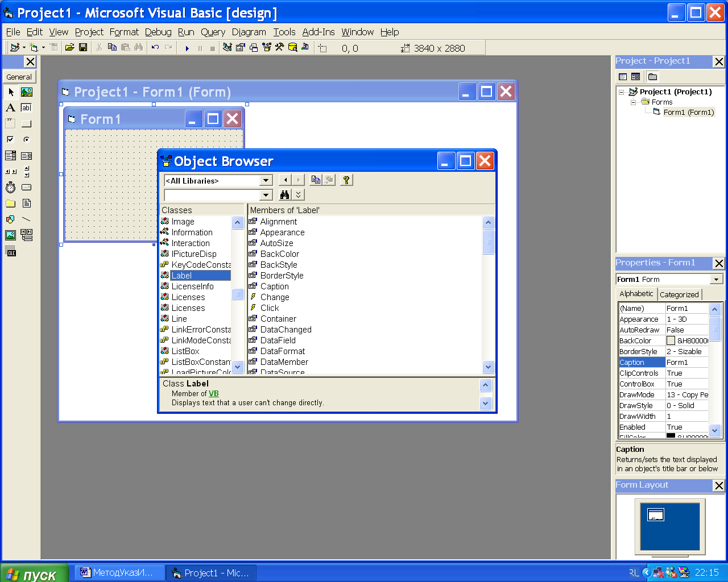Open the Add-Ins menu

coord(318,32)
